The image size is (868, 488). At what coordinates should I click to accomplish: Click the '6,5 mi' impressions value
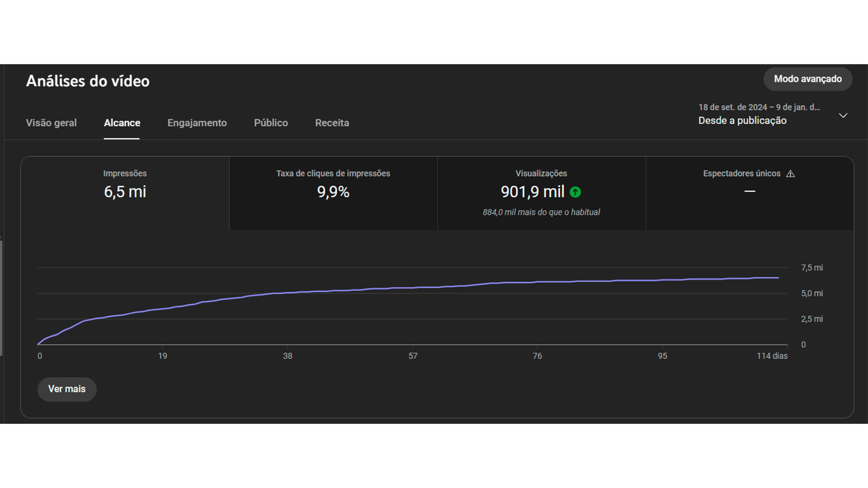[125, 192]
